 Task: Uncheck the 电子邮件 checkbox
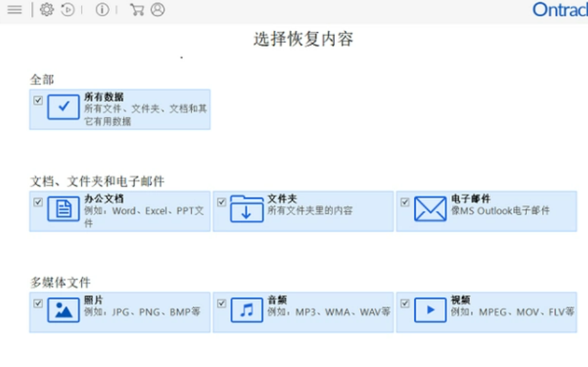[x=404, y=202]
